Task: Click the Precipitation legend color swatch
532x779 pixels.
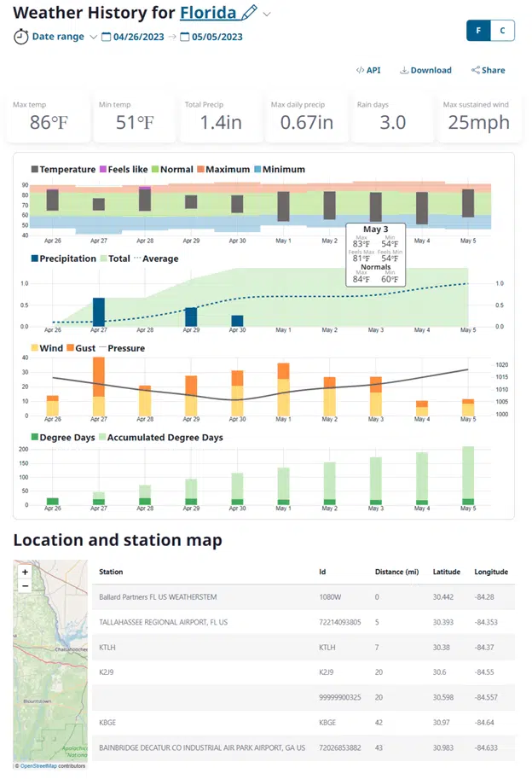Action: coord(35,259)
